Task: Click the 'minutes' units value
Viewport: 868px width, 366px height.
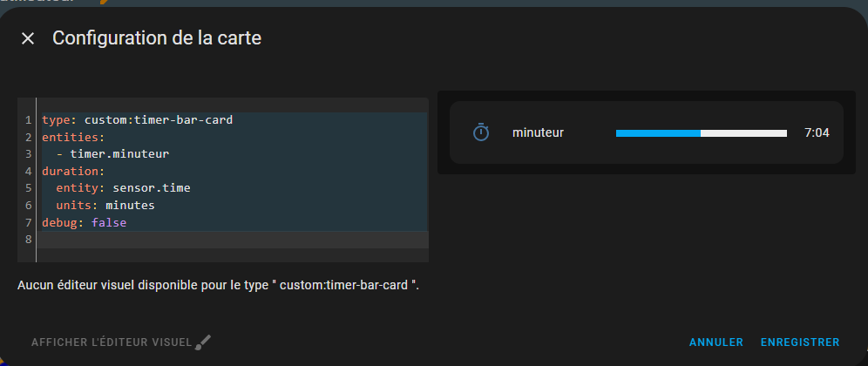Action: coord(130,206)
